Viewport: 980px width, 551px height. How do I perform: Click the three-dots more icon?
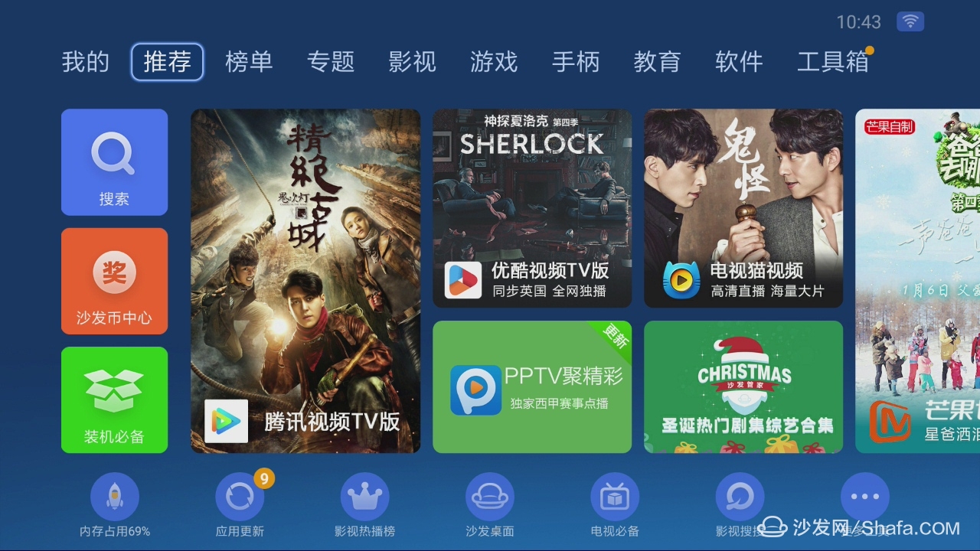[x=864, y=497]
